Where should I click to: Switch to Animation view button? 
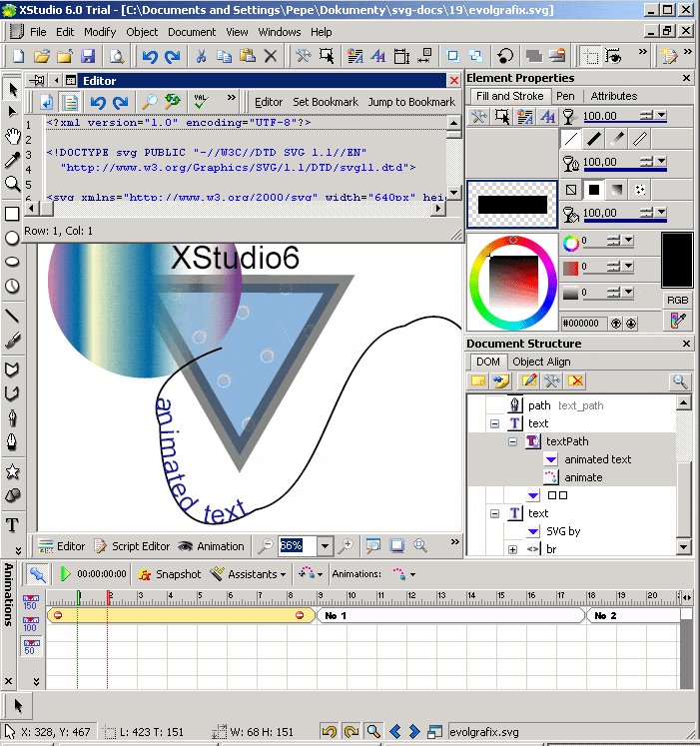(211, 546)
